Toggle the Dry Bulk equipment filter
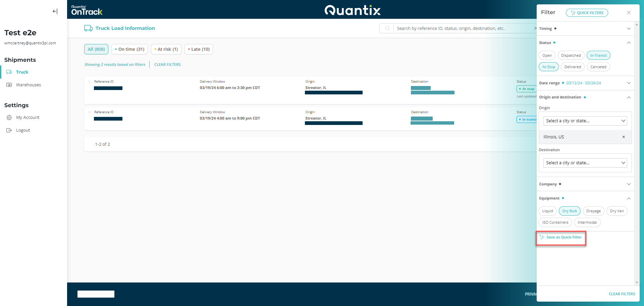The height and width of the screenshot is (306, 644). pos(569,211)
